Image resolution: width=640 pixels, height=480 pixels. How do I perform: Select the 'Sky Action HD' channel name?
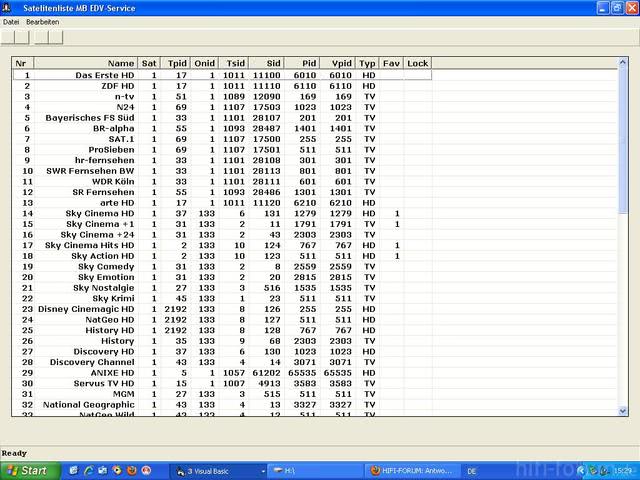102,256
